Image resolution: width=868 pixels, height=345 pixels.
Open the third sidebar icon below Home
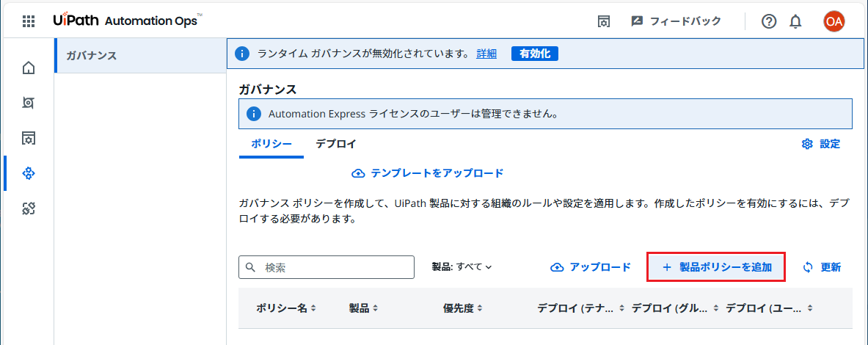(x=28, y=138)
